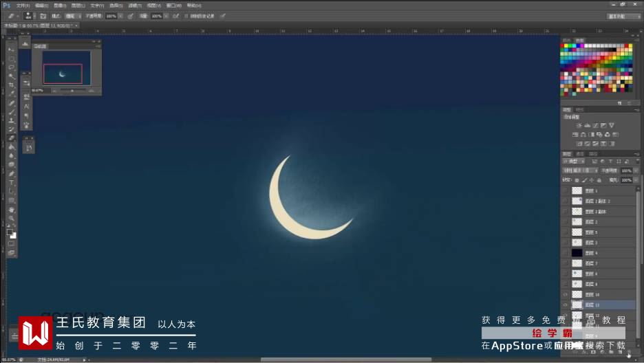Open the 窗口(W) menu
The height and width of the screenshot is (363, 644).
click(x=174, y=5)
